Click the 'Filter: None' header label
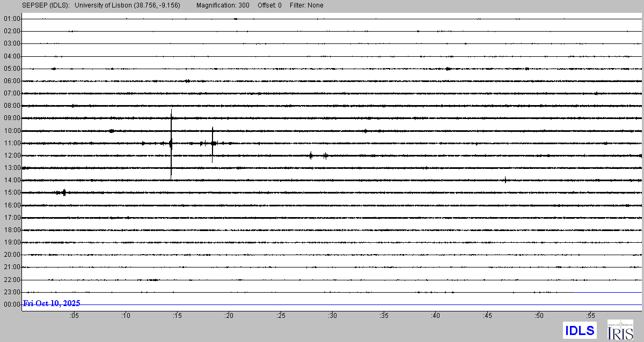644x342 pixels. 305,5
